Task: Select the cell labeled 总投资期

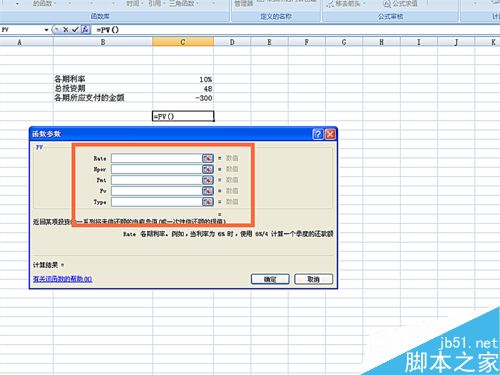Action: tap(103, 89)
